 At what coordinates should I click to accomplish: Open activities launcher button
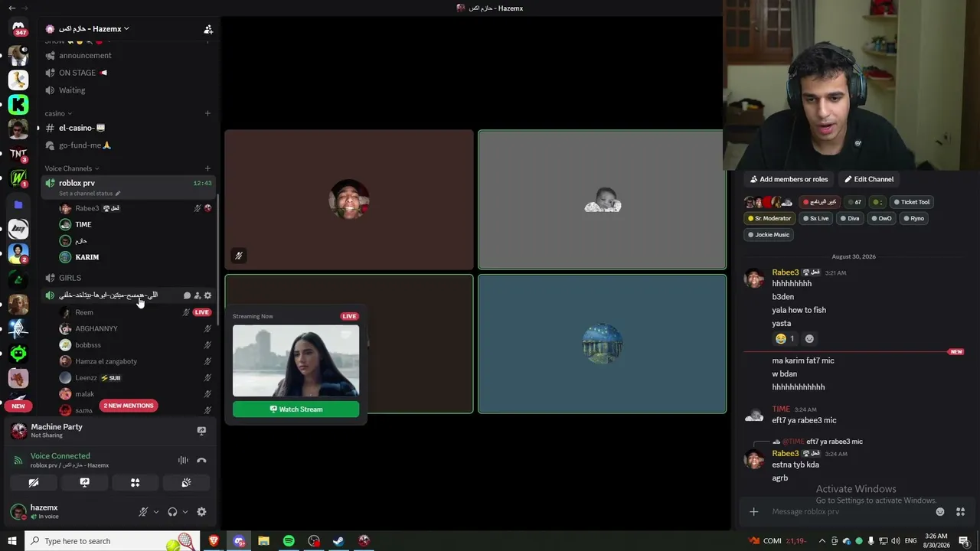pyautogui.click(x=136, y=483)
